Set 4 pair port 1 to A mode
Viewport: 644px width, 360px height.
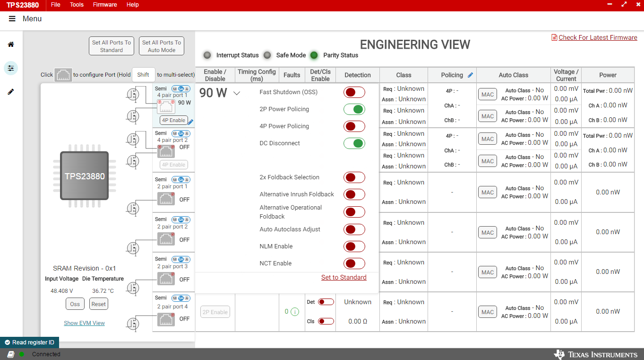coord(187,88)
